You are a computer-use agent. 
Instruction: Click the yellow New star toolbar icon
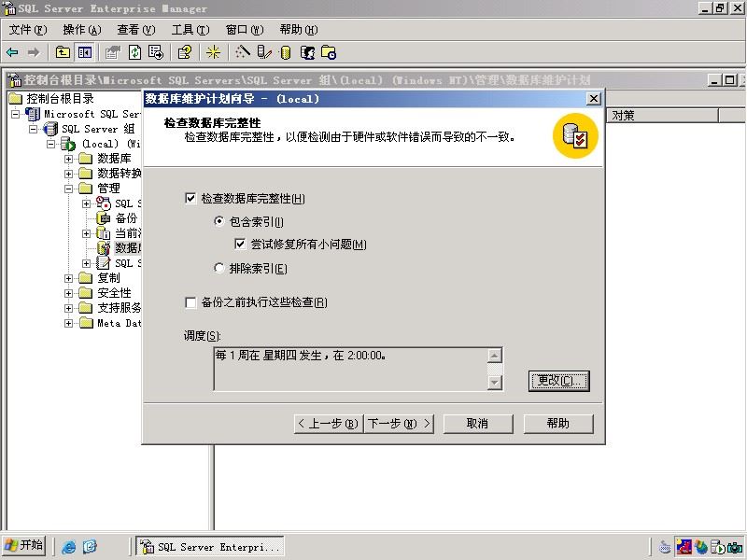[x=213, y=52]
